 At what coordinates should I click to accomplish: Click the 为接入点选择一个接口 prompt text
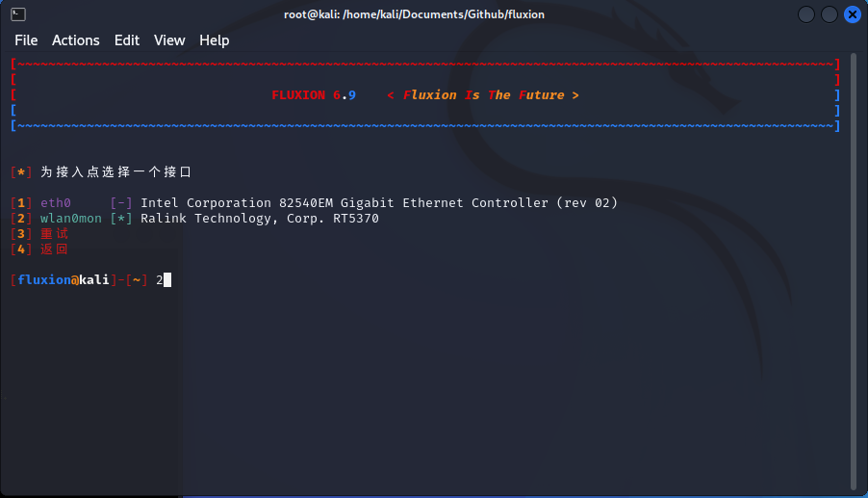pyautogui.click(x=115, y=171)
